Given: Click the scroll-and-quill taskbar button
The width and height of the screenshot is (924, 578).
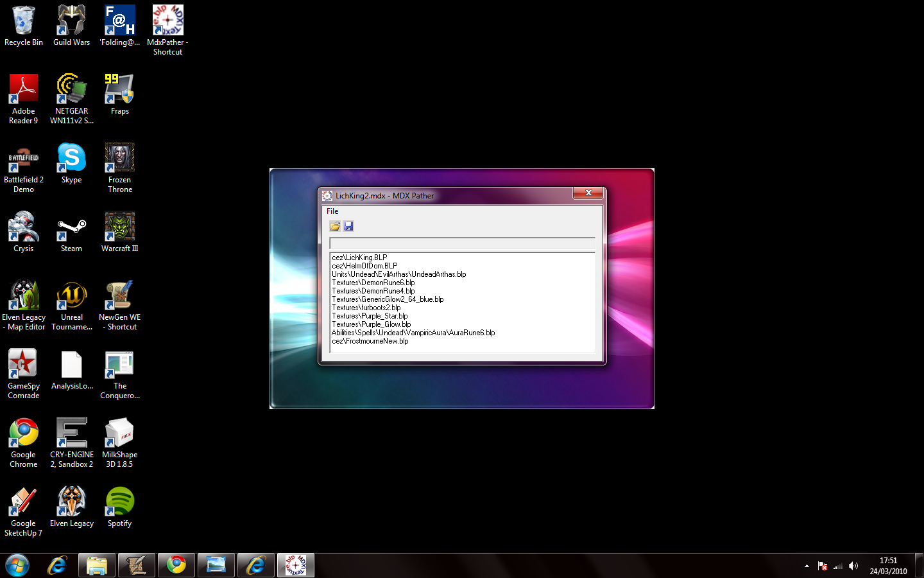Looking at the screenshot, I should [x=137, y=566].
